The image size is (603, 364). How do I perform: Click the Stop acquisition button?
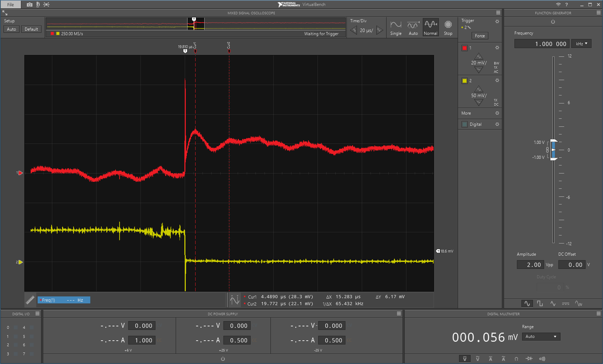448,28
